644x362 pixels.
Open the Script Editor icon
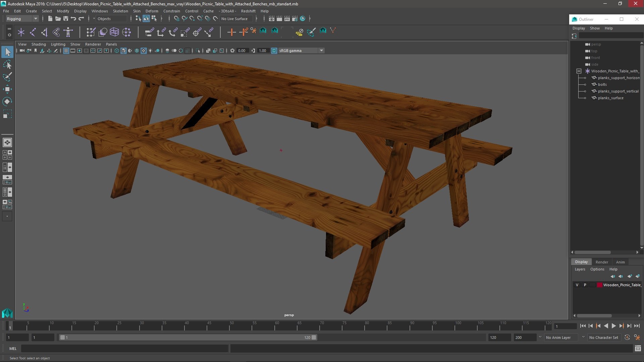(x=638, y=349)
